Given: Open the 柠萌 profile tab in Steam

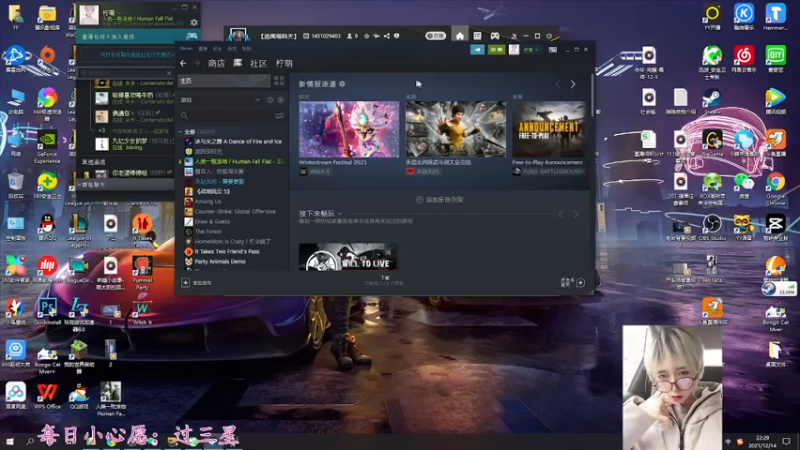Looking at the screenshot, I should point(284,63).
